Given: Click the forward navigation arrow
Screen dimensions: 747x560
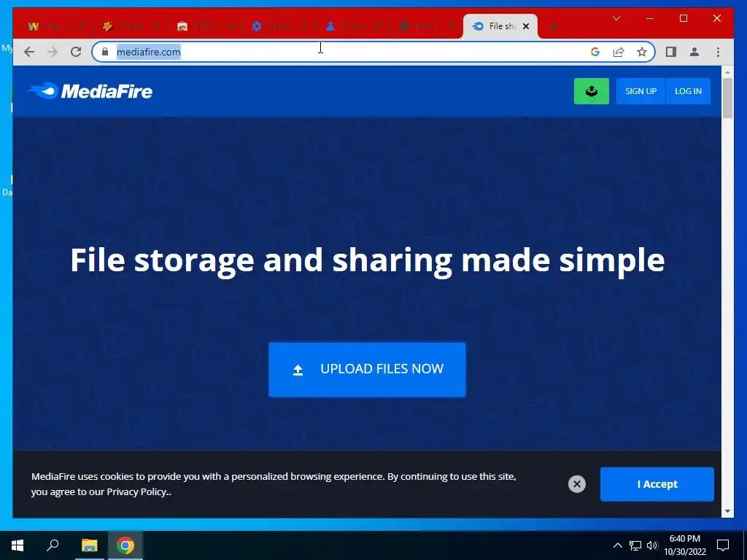Looking at the screenshot, I should [53, 52].
